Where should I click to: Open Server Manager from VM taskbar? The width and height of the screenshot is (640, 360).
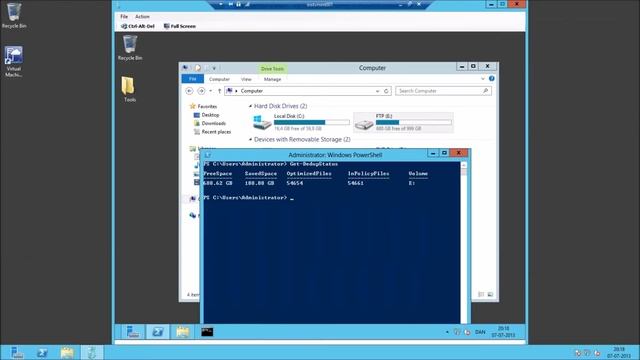point(133,332)
